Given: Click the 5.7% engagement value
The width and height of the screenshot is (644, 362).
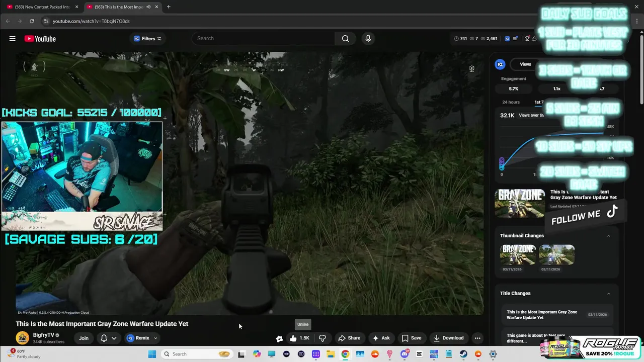Looking at the screenshot, I should 513,88.
